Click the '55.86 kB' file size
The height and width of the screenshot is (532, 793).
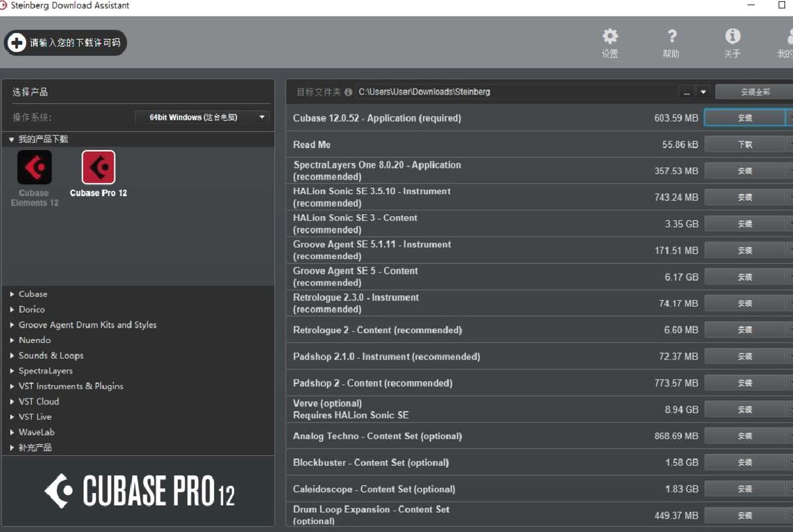pyautogui.click(x=680, y=145)
